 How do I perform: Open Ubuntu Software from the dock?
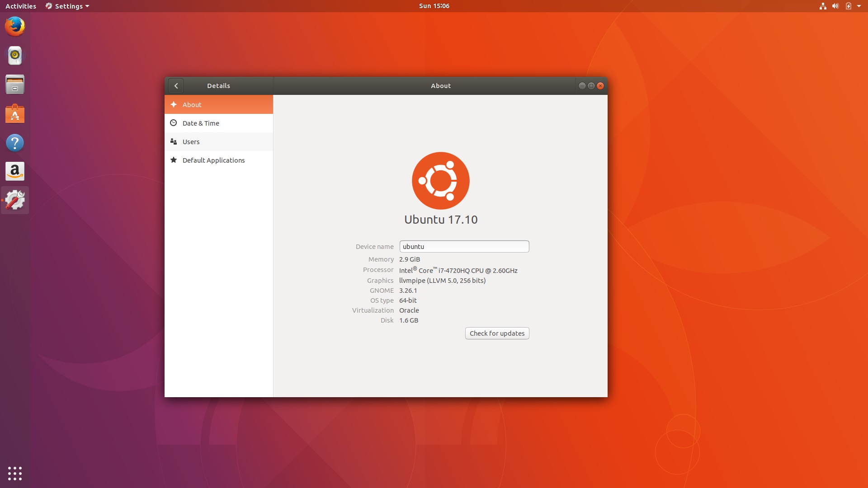[15, 114]
